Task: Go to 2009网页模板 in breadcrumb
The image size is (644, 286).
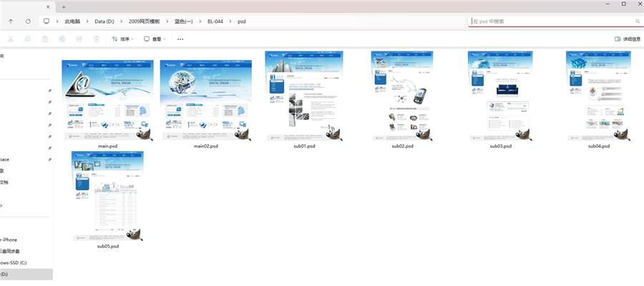Action: click(x=144, y=21)
